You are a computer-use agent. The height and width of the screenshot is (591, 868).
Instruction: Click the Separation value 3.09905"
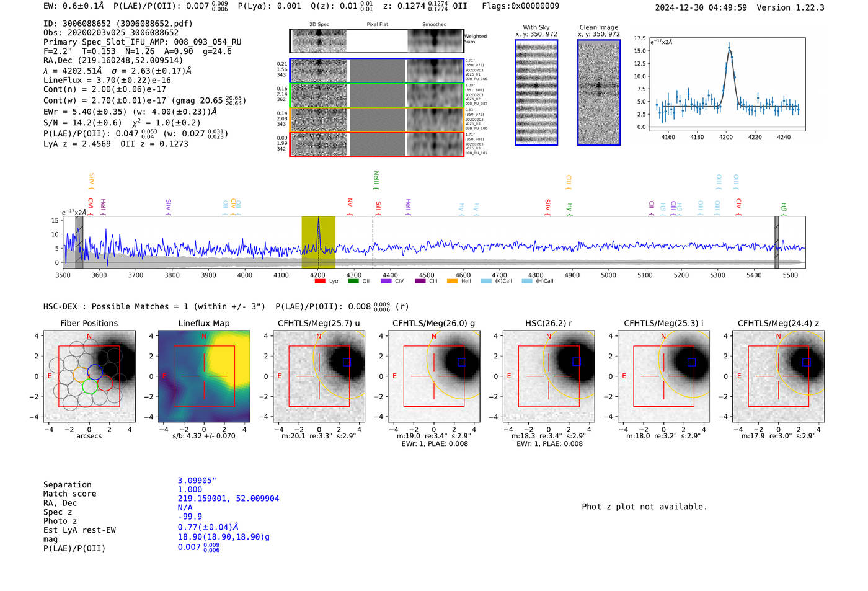click(197, 481)
